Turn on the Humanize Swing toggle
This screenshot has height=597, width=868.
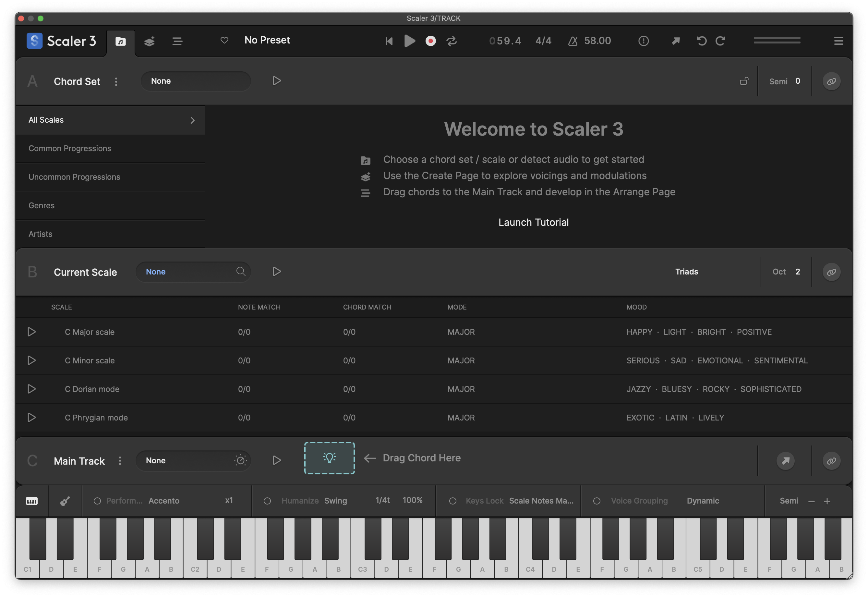pos(267,501)
